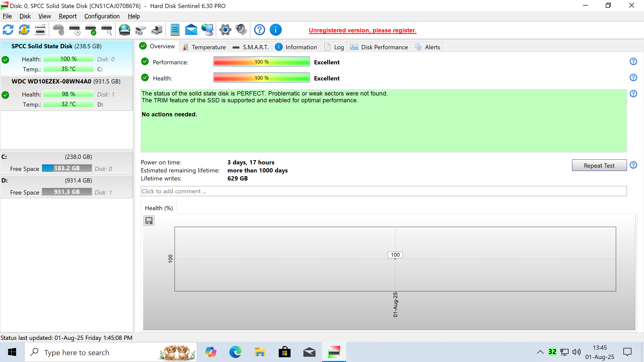Screen dimensions: 644x362
Task: Click the speaker sound toolbar icon
Action: 242,30
